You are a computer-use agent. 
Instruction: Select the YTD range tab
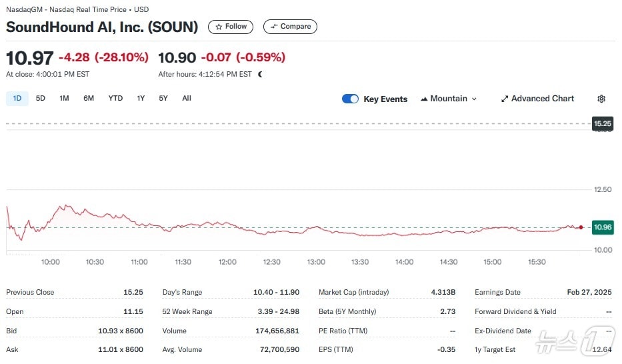(115, 99)
